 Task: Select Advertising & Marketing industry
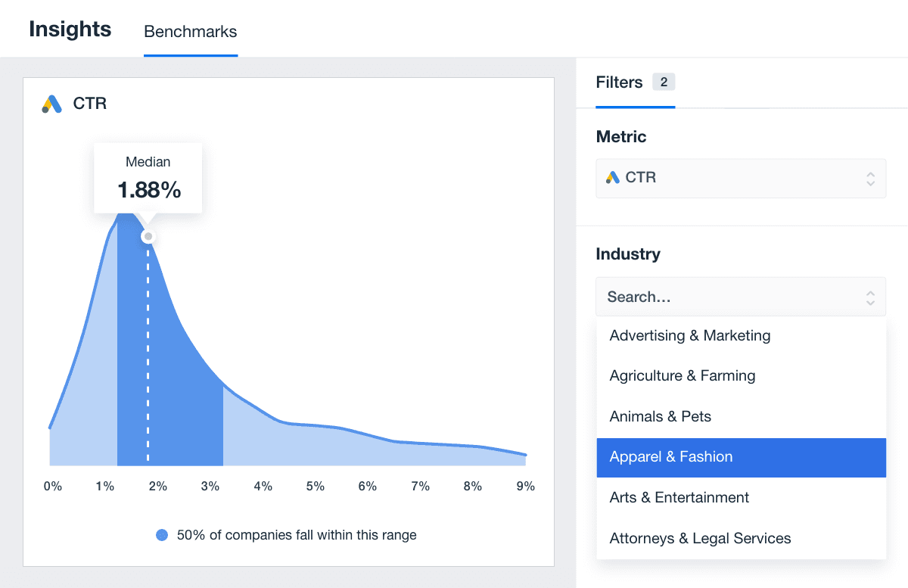[690, 335]
